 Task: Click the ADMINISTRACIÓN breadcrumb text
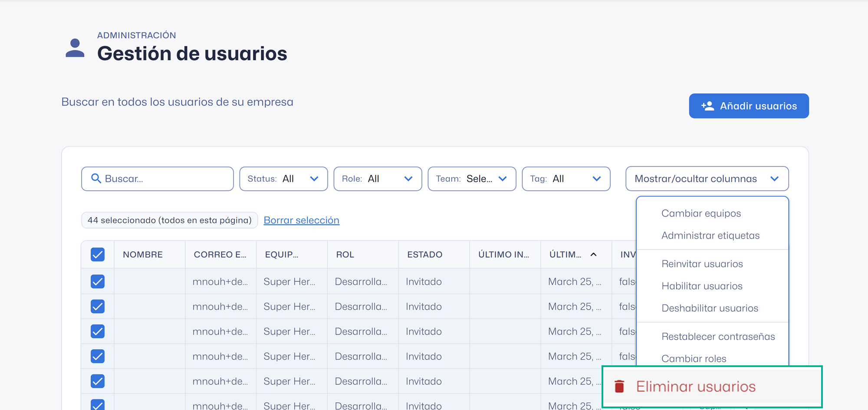[137, 35]
